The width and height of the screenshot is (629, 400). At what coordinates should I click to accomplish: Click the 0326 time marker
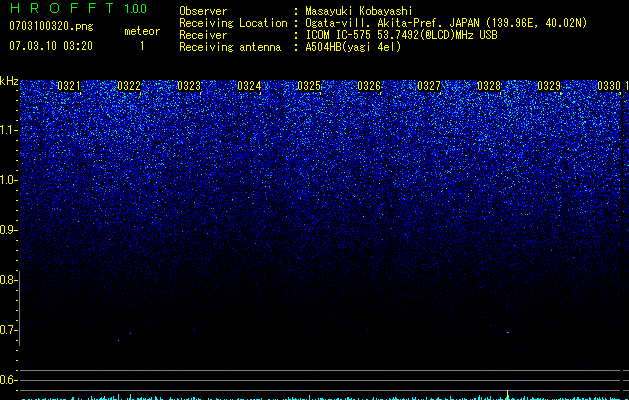369,86
